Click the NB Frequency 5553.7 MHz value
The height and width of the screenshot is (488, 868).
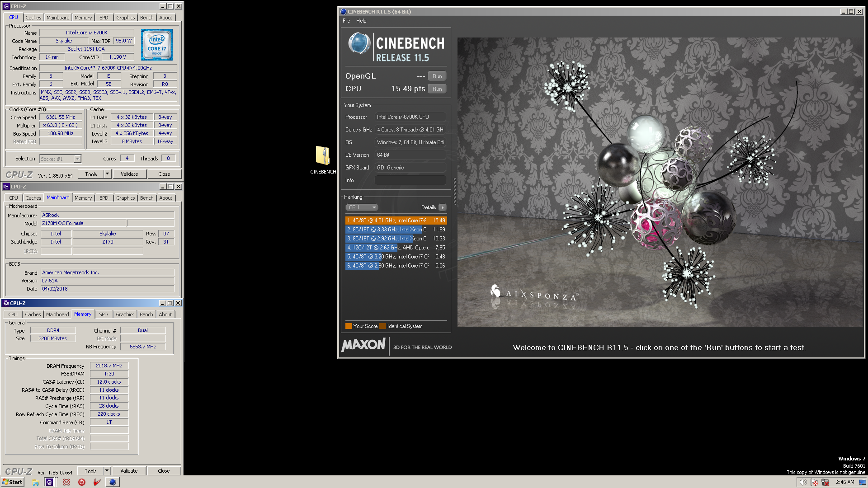click(143, 347)
